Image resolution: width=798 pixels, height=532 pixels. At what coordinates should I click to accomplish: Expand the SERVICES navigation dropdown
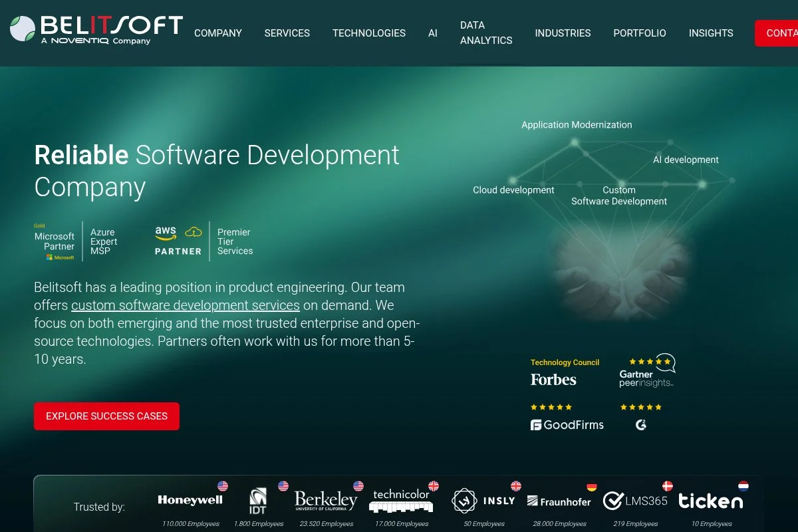coord(287,33)
